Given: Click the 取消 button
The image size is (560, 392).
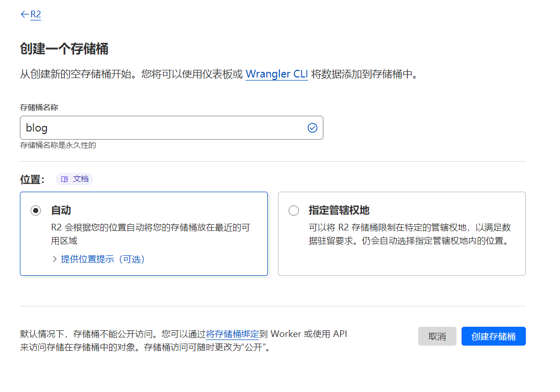Looking at the screenshot, I should pyautogui.click(x=437, y=336).
